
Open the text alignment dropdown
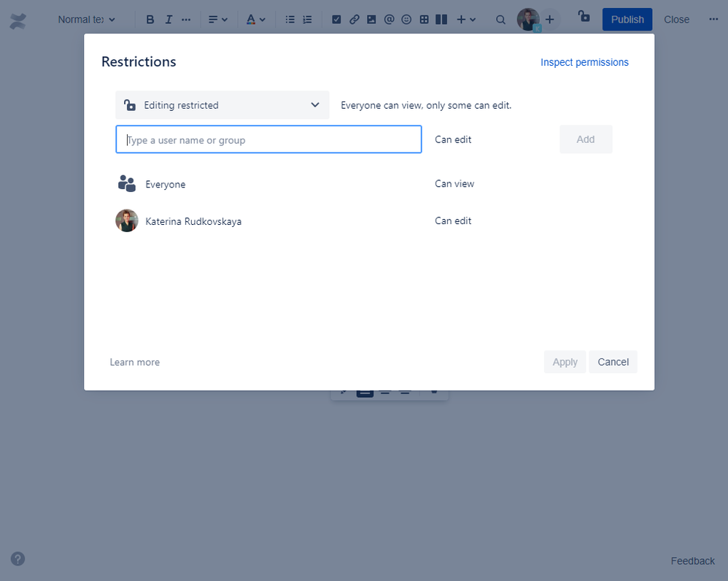(218, 20)
